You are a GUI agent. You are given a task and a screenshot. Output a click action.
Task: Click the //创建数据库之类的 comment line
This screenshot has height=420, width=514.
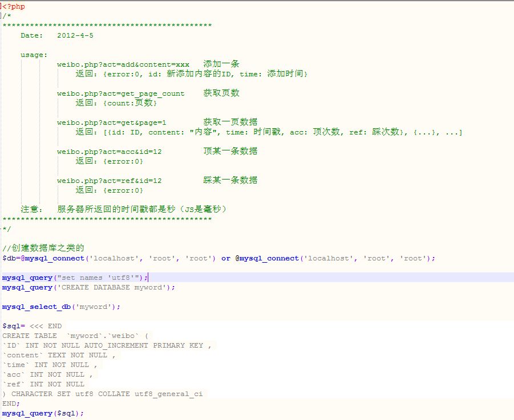(x=43, y=248)
